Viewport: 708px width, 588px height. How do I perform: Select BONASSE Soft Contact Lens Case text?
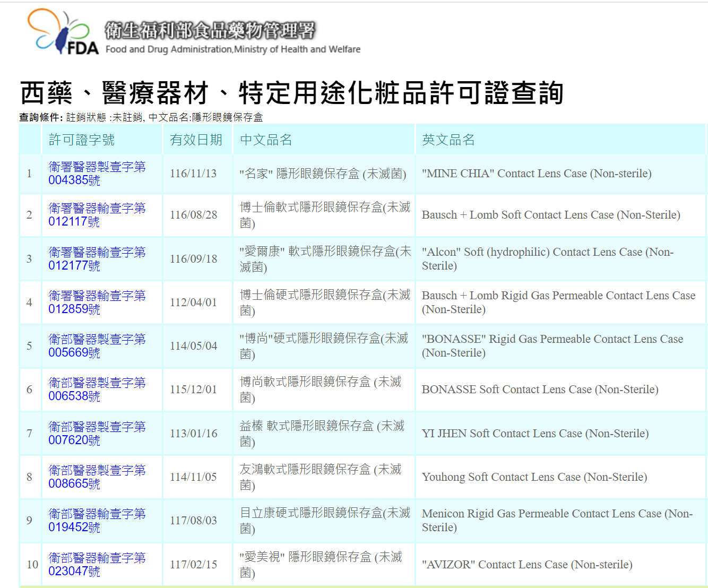coord(540,390)
